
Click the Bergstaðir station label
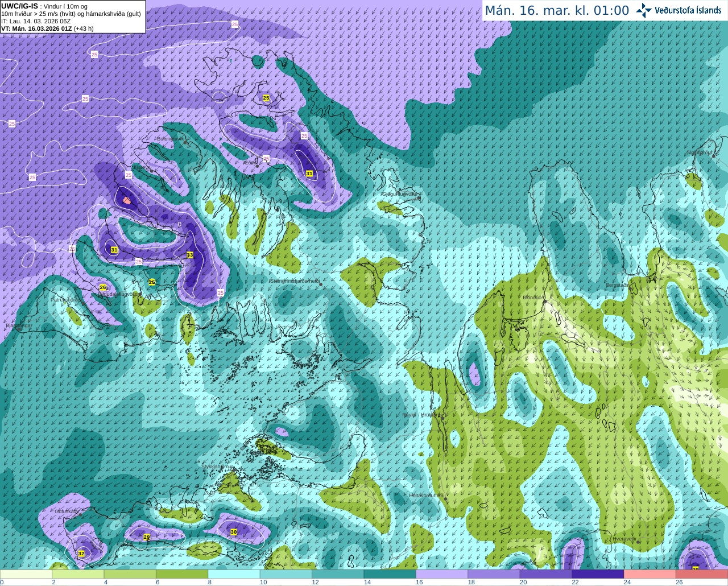point(617,285)
